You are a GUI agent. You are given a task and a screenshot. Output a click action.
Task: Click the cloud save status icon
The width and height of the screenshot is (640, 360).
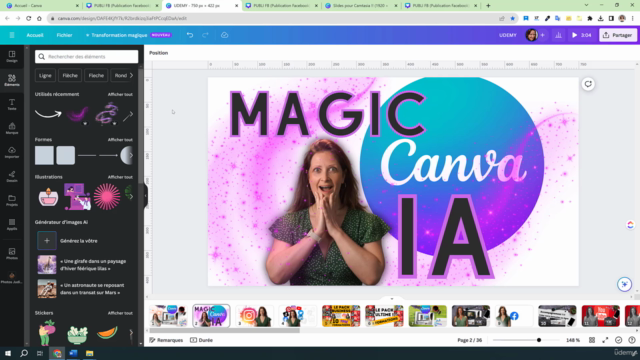pos(224,35)
